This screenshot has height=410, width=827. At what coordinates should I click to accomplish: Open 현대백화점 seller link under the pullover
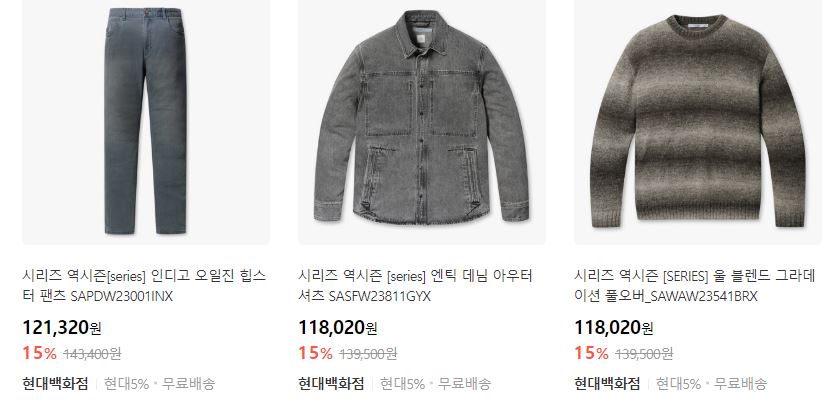(x=607, y=384)
